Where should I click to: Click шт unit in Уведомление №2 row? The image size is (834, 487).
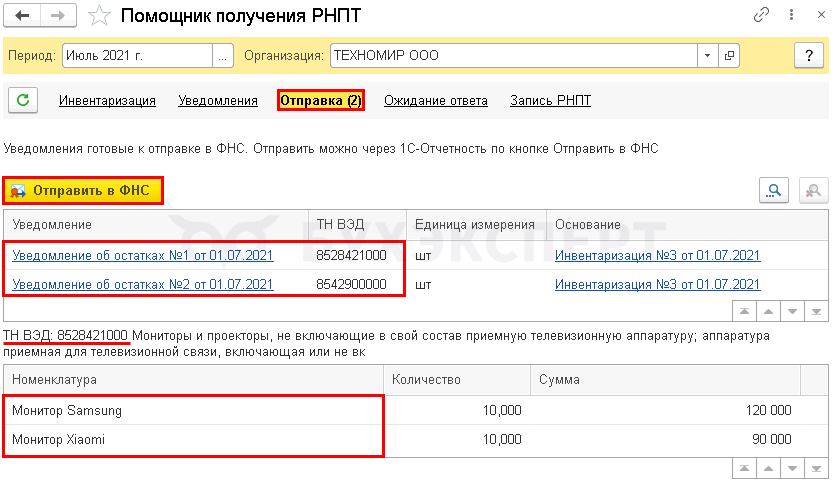point(477,284)
